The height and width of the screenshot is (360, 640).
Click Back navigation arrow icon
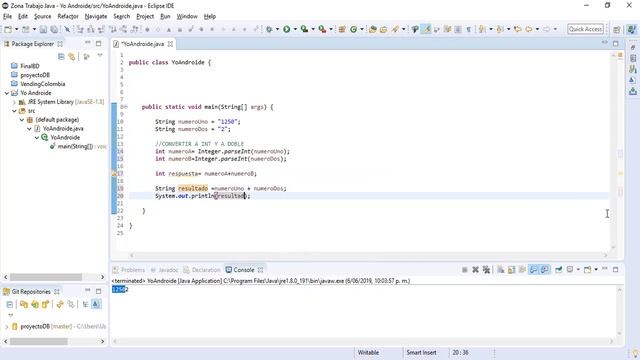pos(529,29)
